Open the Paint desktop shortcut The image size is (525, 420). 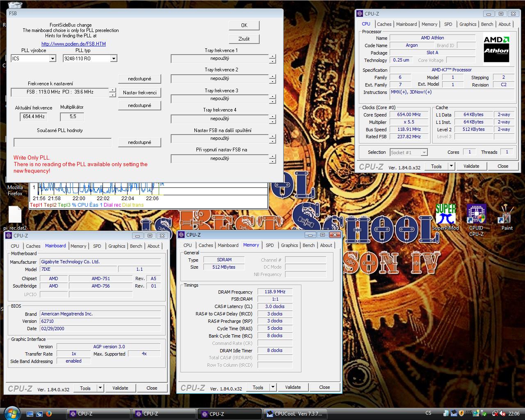pyautogui.click(x=507, y=217)
